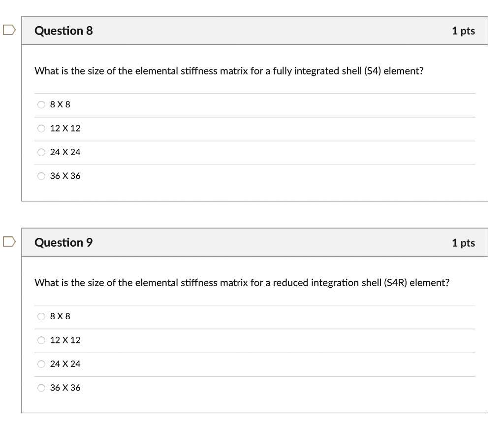Click the 1 pts label for Question 9
Image resolution: width=504 pixels, height=433 pixels.
click(464, 242)
